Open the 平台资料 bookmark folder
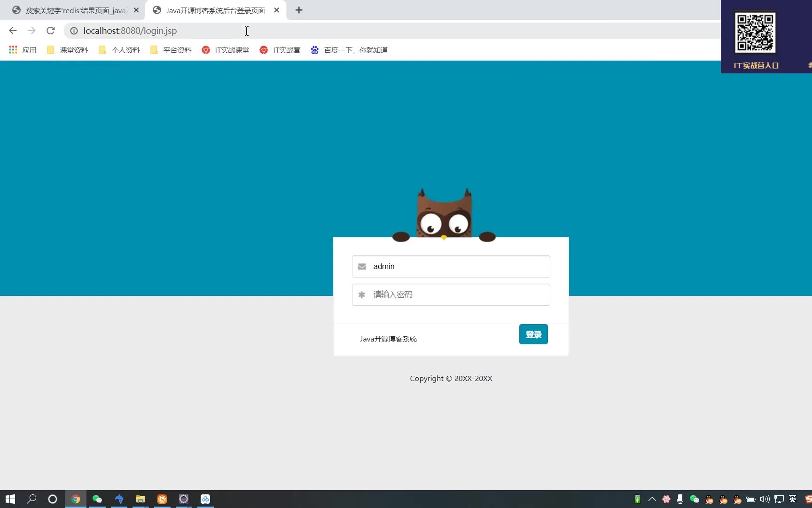 coord(171,50)
